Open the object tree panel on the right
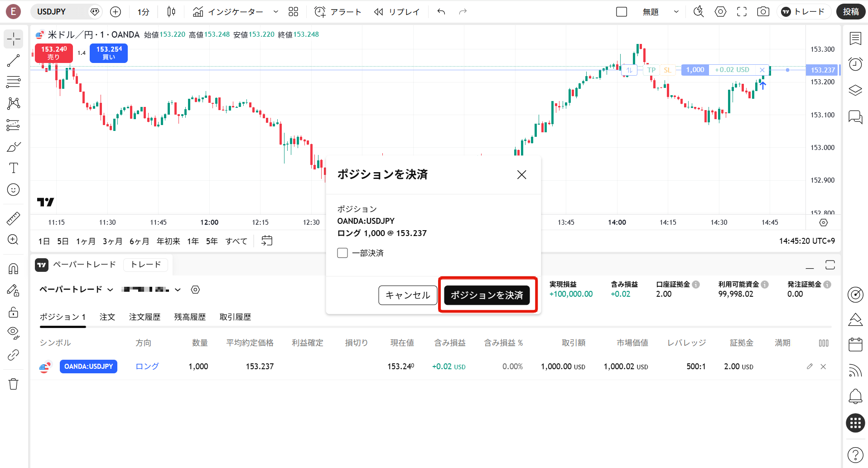Screen dimensions: 868x468 (x=855, y=90)
